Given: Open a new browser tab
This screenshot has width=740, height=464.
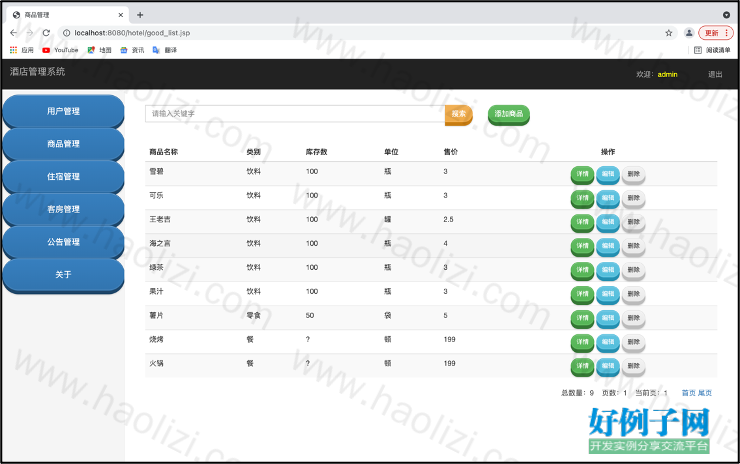Looking at the screenshot, I should pos(140,15).
